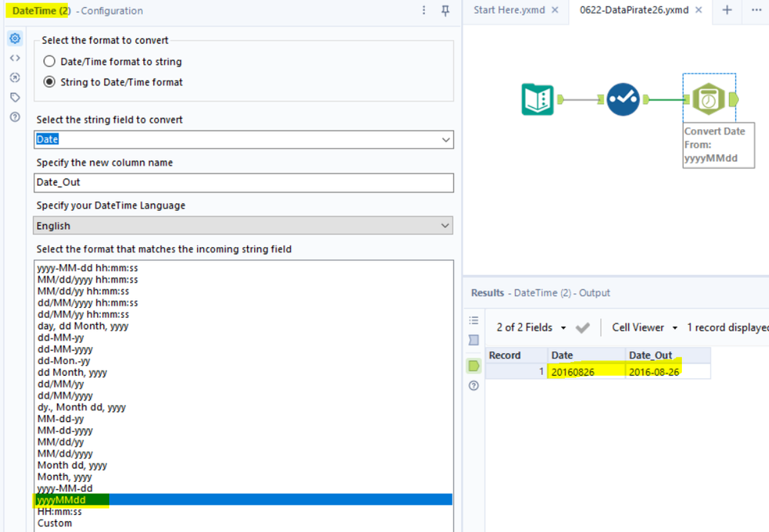769x532 pixels.
Task: Open the Navigation target icon in sidebar
Action: click(15, 78)
